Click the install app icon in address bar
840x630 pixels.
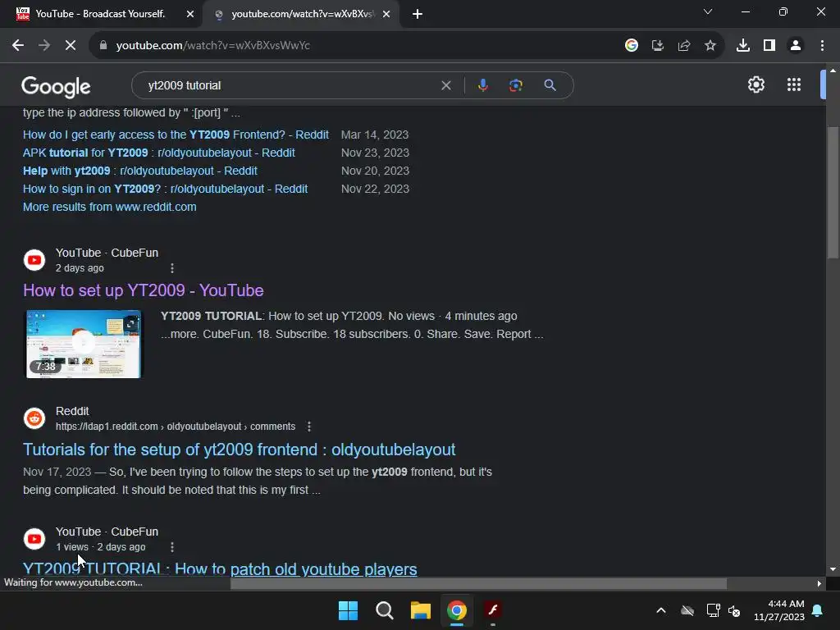[658, 46]
